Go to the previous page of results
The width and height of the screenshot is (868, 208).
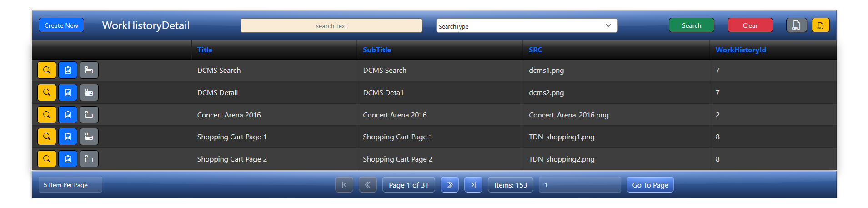click(x=368, y=185)
